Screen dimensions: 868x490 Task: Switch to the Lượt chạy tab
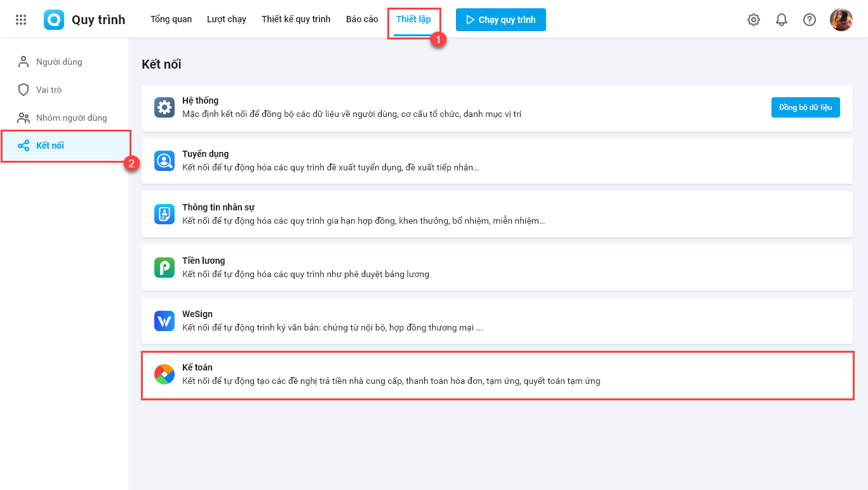[227, 19]
